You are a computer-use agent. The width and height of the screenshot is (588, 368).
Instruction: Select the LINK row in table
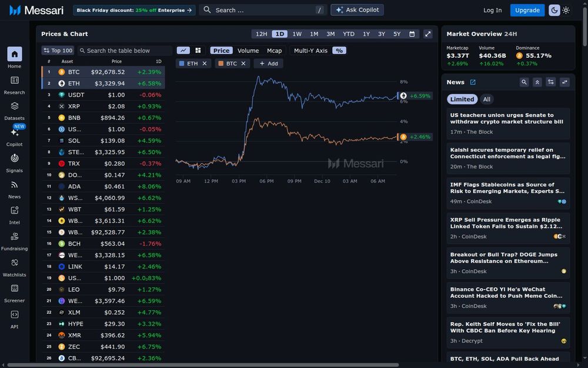pyautogui.click(x=103, y=267)
